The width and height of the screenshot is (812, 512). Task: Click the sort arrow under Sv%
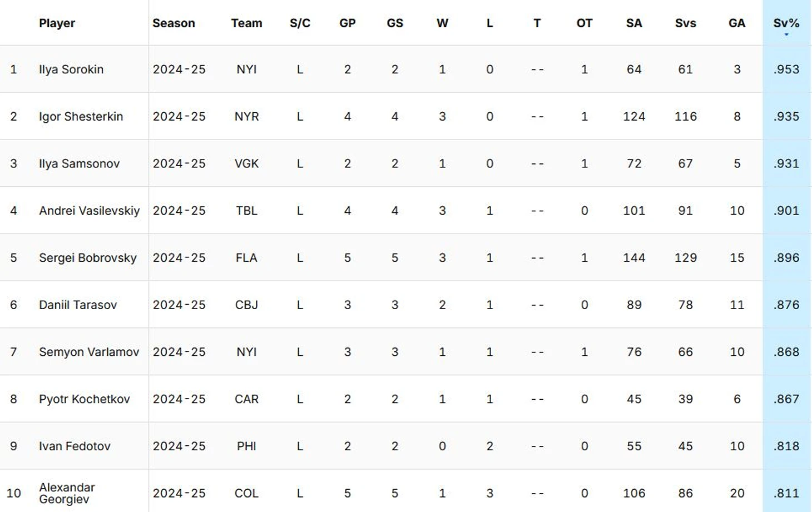[786, 34]
